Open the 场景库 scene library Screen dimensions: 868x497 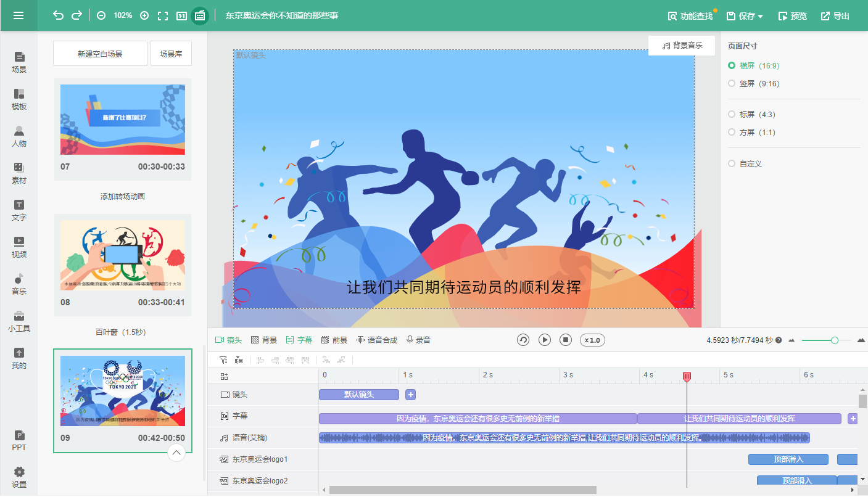(x=172, y=54)
